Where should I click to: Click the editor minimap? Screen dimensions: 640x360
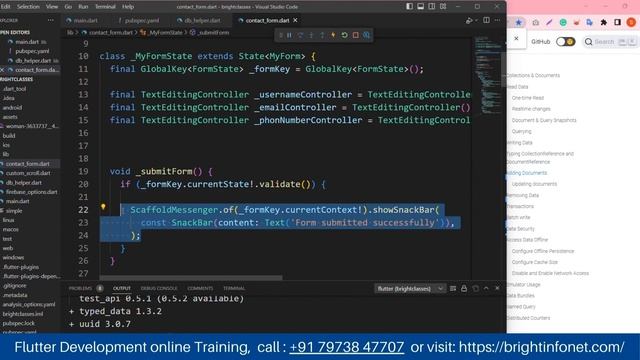(488, 76)
